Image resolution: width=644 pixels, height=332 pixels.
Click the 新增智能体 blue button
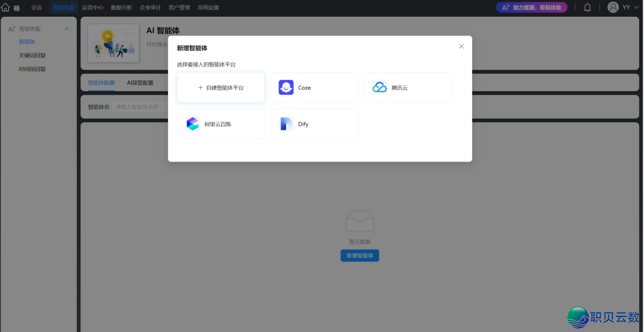tap(360, 255)
